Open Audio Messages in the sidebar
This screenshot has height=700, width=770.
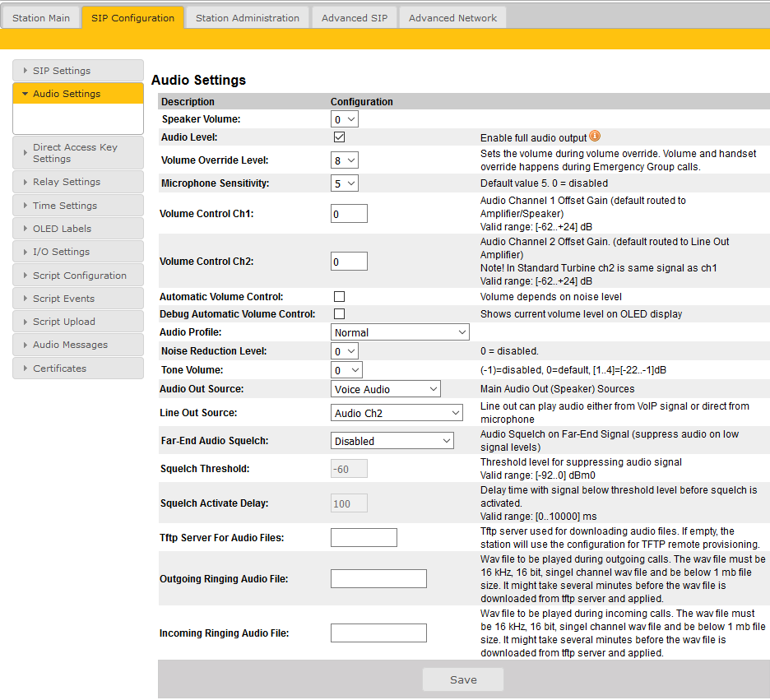coord(70,345)
